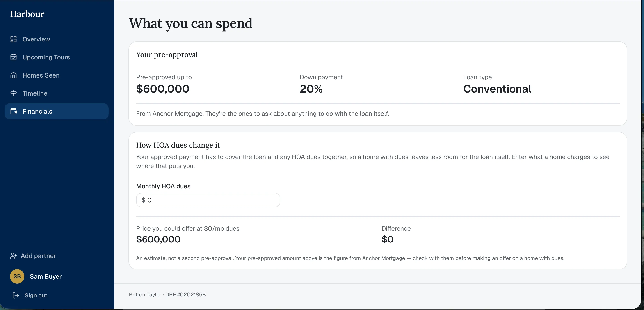Click the Sign out arrow icon
Screen dimensions: 644x310
pyautogui.click(x=16, y=295)
